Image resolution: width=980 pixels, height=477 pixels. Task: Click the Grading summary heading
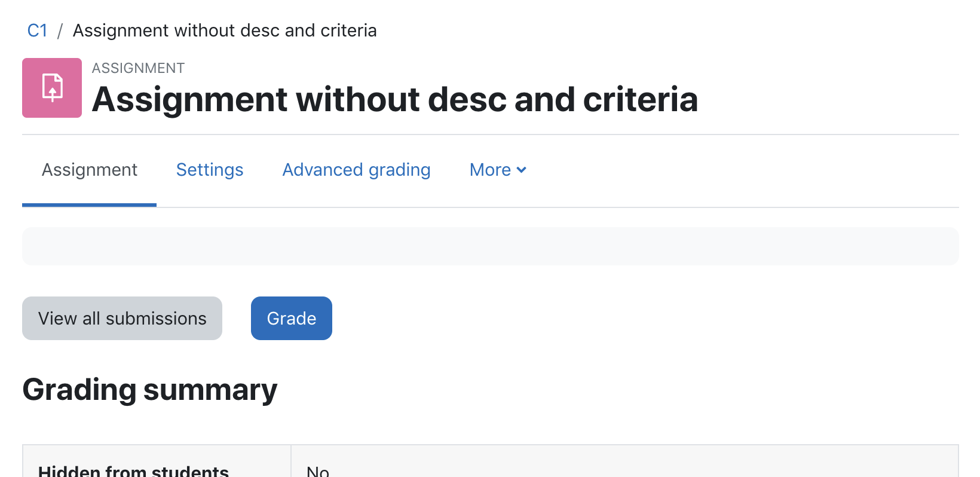point(150,390)
